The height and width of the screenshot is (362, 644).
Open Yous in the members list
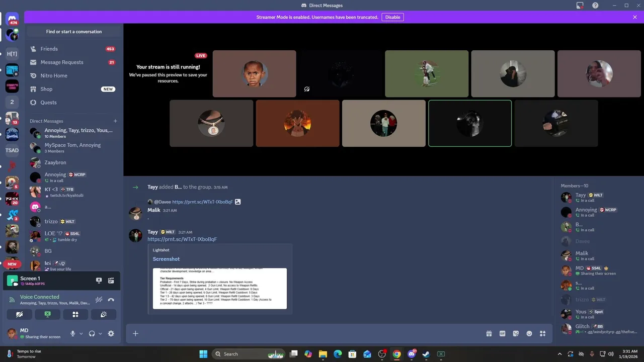[x=598, y=314]
